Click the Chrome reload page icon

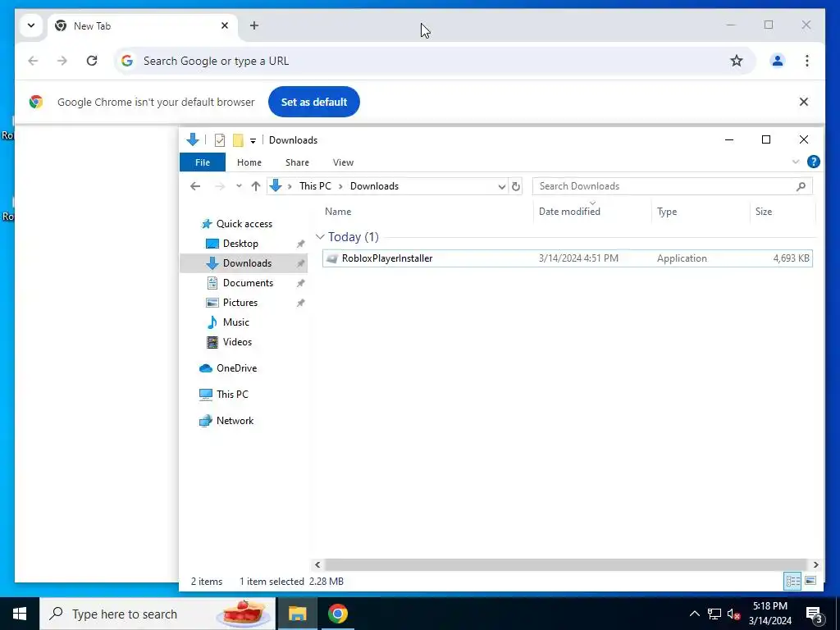click(x=92, y=61)
